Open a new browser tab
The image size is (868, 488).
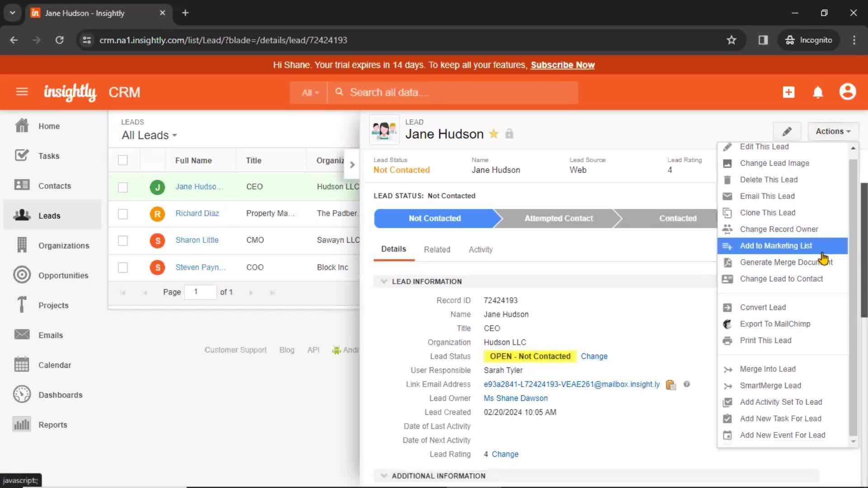tap(185, 13)
